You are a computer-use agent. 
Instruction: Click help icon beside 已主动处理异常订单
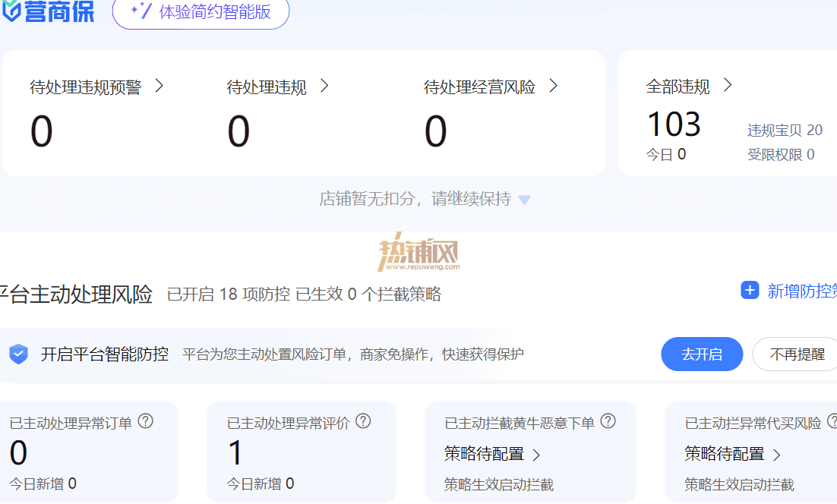point(146,421)
